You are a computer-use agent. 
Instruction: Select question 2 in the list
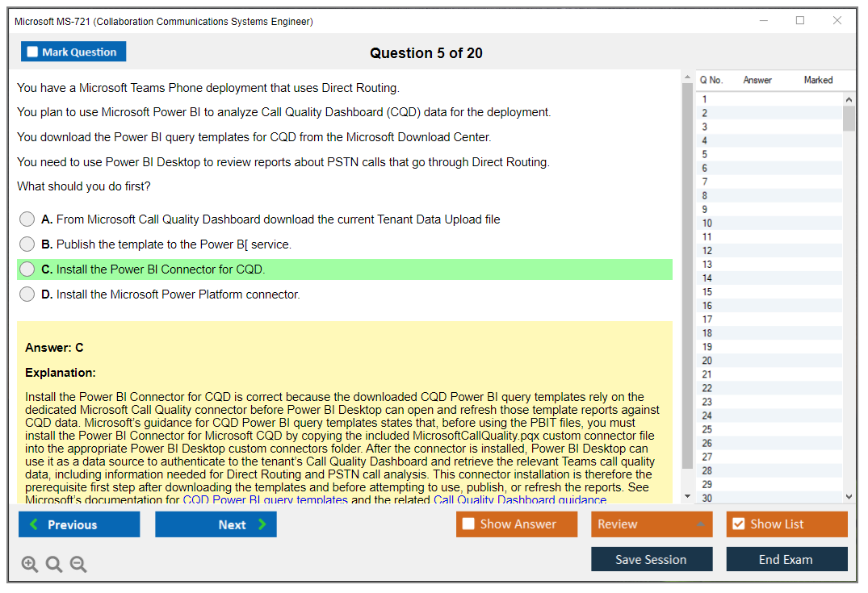769,114
